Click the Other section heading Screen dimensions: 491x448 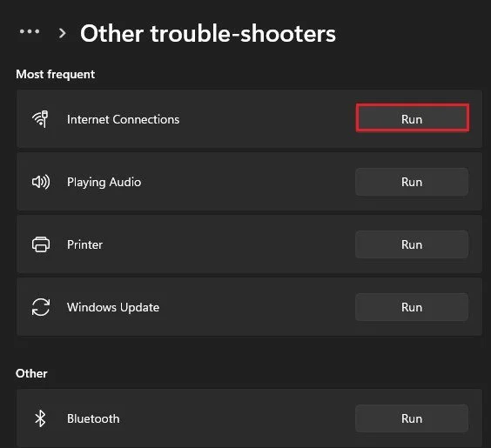point(31,373)
